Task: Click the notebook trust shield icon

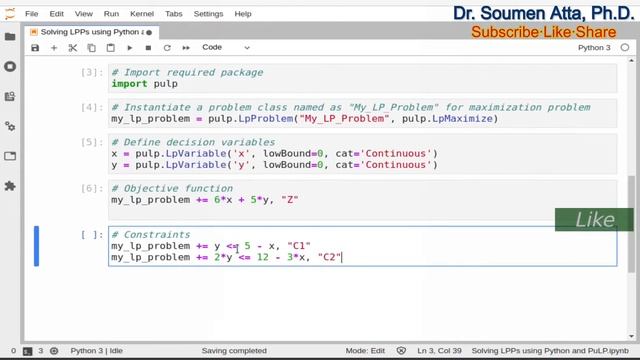Action: (401, 351)
